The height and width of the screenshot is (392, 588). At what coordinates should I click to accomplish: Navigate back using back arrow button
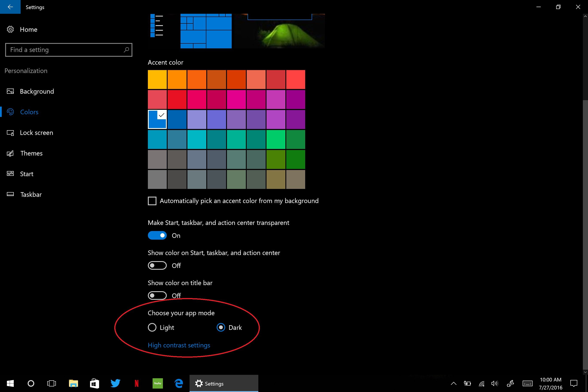(11, 7)
